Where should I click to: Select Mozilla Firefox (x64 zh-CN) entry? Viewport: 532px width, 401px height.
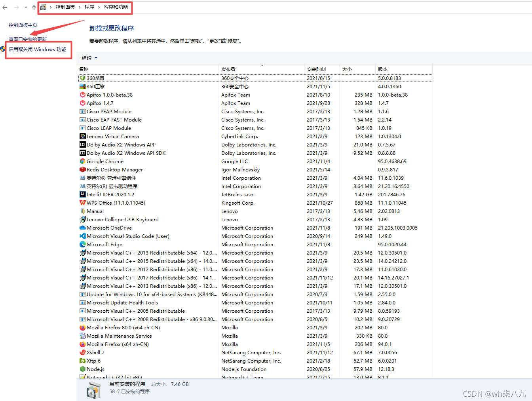(255, 344)
